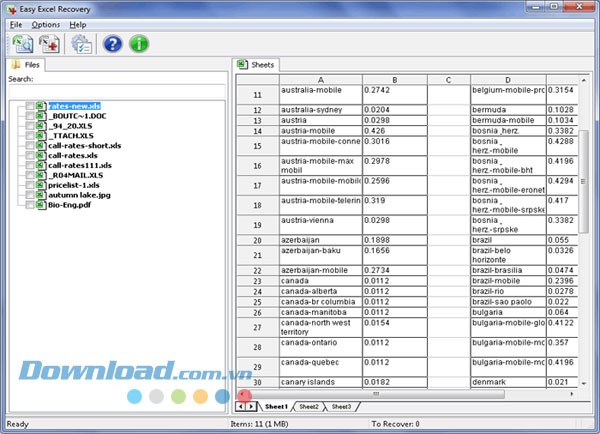Click the green info about icon
Image resolution: width=600 pixels, height=434 pixels.
pos(139,43)
